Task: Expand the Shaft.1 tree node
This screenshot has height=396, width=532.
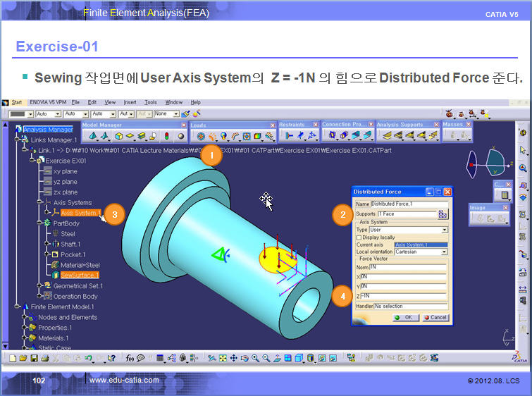Action: click(x=47, y=244)
